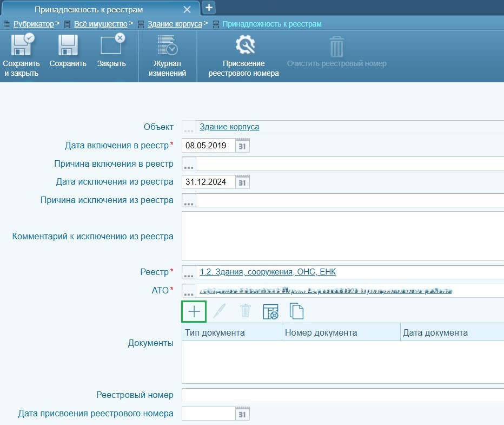Click the copy document icon

(296, 311)
